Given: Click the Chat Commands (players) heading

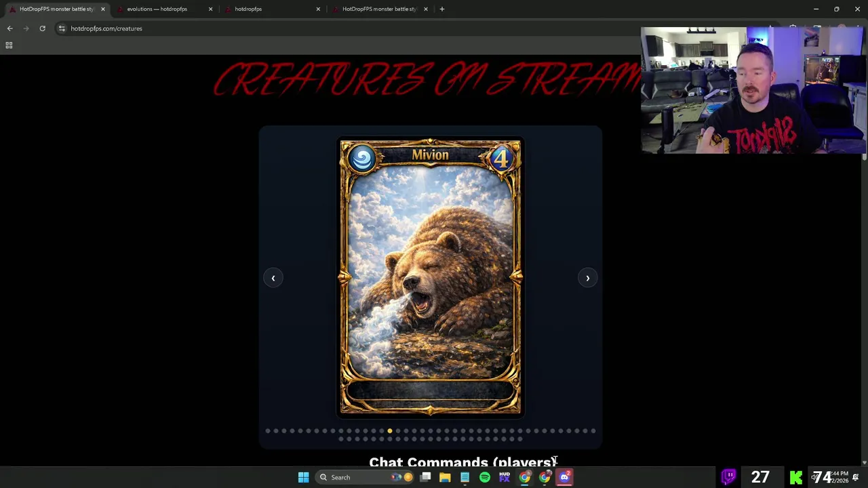Looking at the screenshot, I should pyautogui.click(x=462, y=461).
